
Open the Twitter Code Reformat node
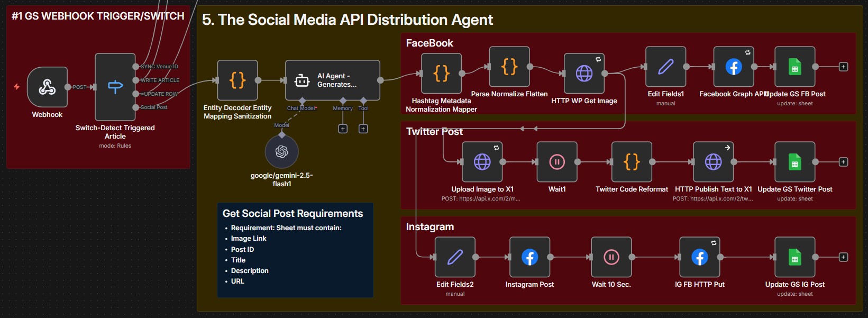[x=632, y=162]
